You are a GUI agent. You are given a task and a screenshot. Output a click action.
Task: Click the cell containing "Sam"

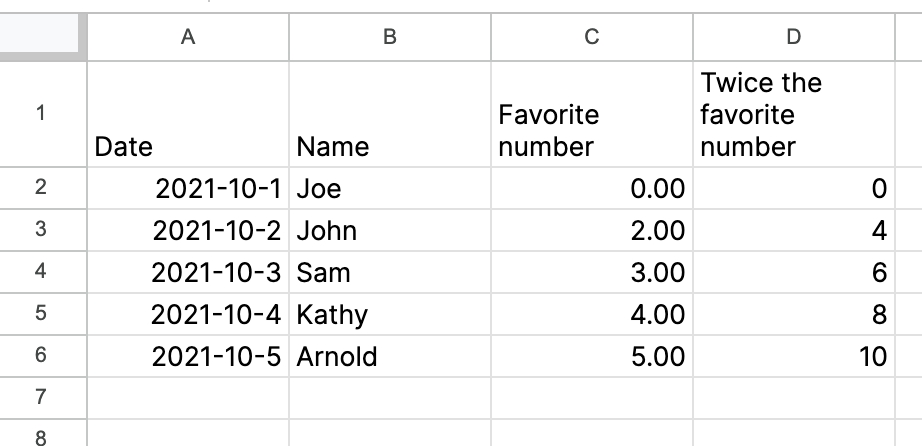coord(390,272)
